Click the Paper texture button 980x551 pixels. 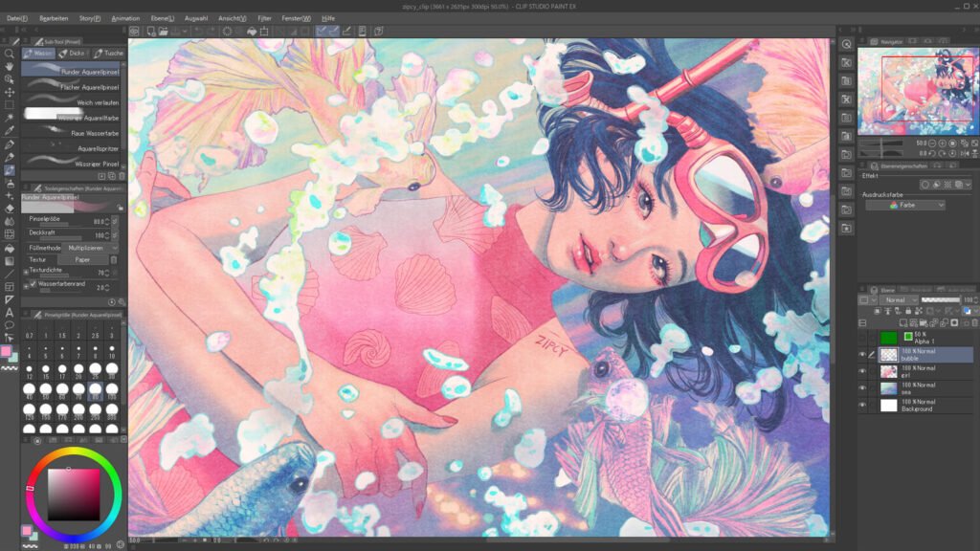point(82,260)
